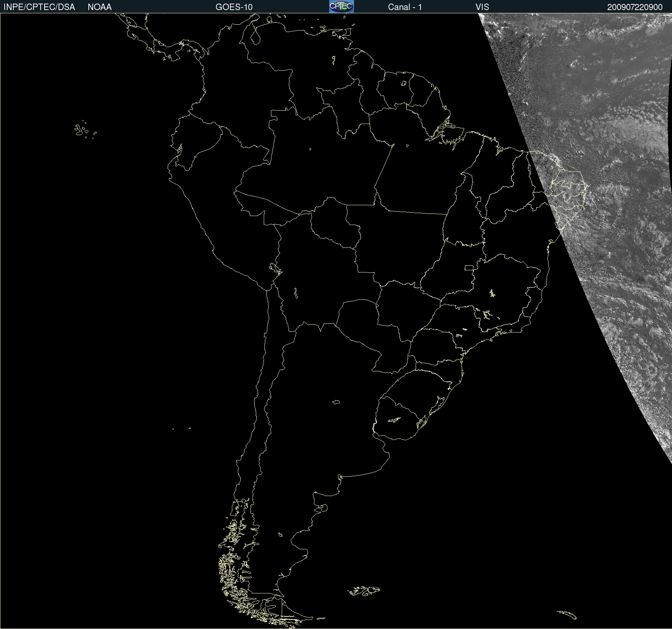Image resolution: width=672 pixels, height=629 pixels.
Task: Select the VIS channel label
Action: point(482,7)
